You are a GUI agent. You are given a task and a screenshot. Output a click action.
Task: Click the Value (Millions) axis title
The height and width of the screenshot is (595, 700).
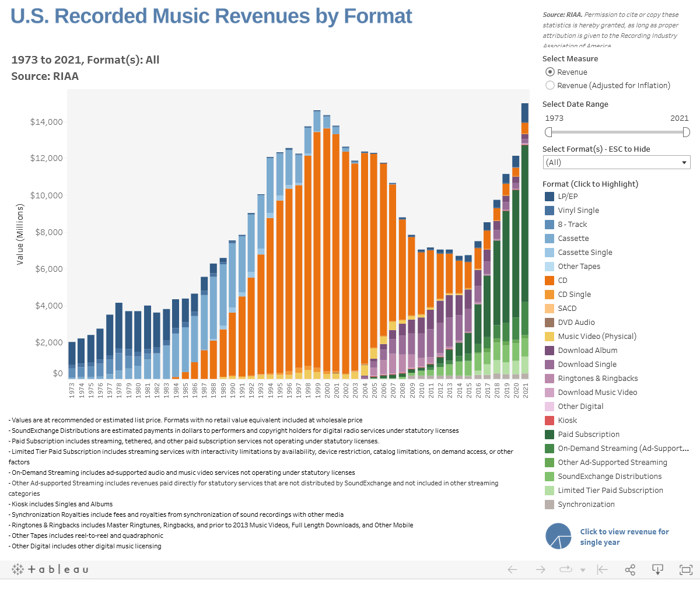(x=20, y=235)
